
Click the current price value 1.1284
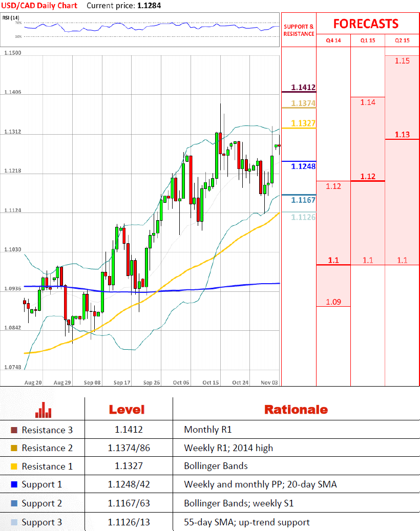click(x=149, y=6)
